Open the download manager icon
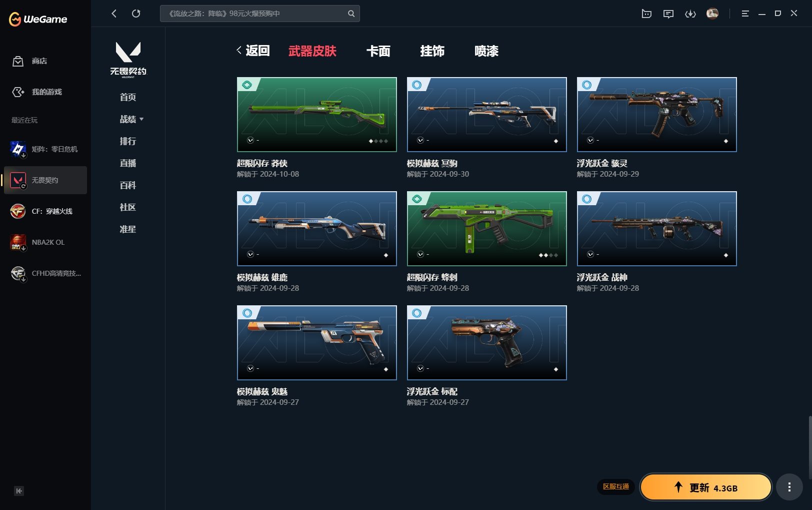This screenshot has height=510, width=812. coord(690,14)
